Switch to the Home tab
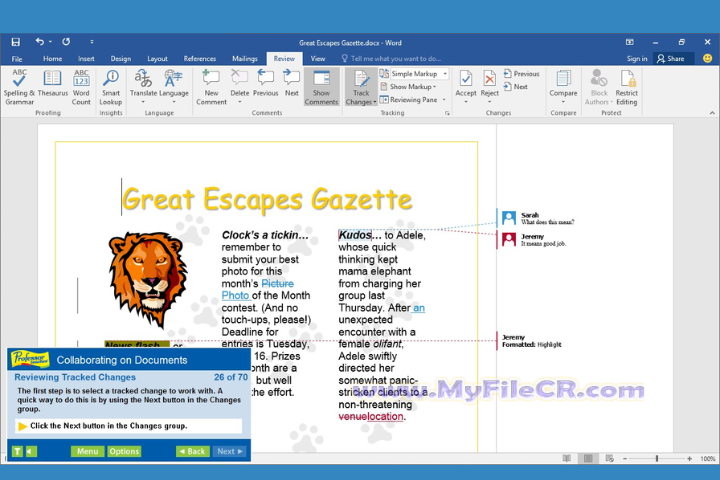Image resolution: width=720 pixels, height=480 pixels. point(52,59)
